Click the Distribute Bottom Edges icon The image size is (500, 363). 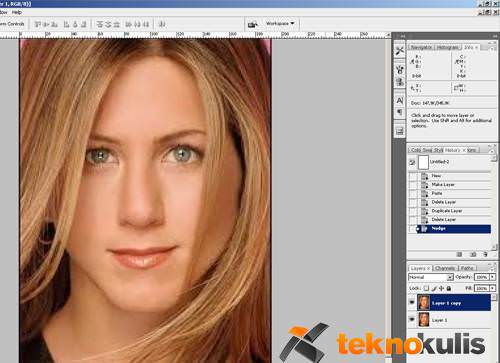pos(116,24)
